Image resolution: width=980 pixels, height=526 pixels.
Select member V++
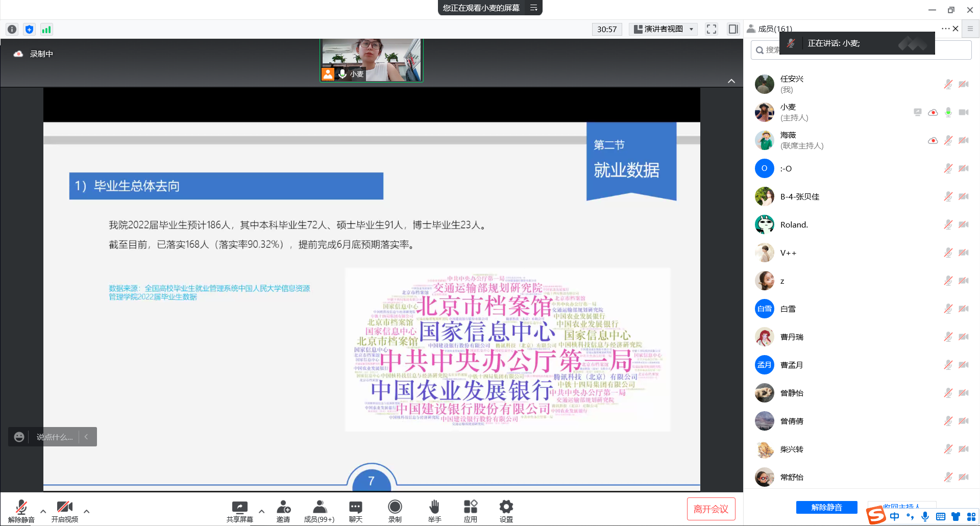click(x=861, y=253)
